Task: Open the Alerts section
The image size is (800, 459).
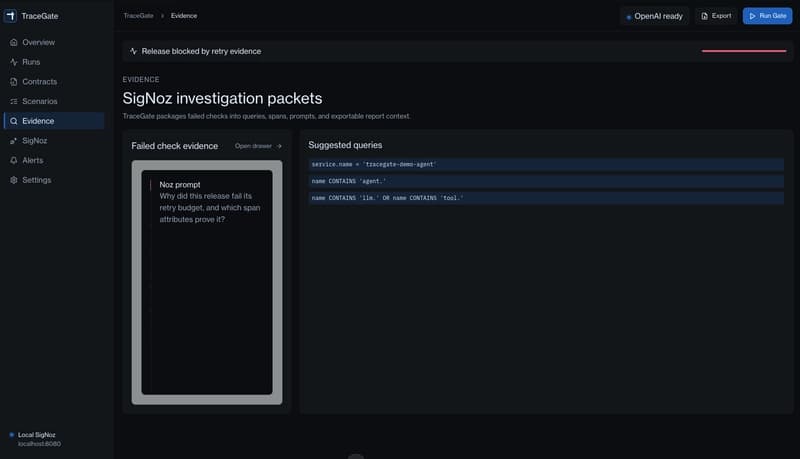Action: [x=54, y=160]
